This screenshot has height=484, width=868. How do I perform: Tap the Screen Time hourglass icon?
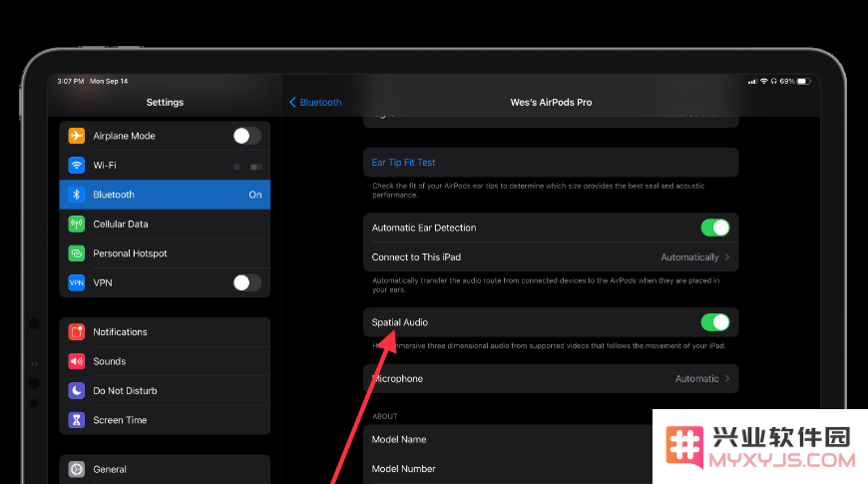click(x=77, y=420)
